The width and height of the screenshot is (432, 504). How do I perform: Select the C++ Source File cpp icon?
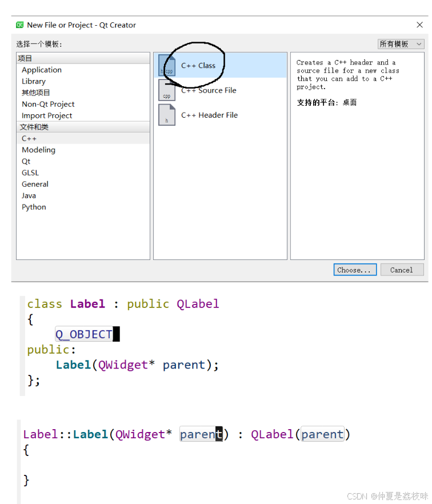[167, 90]
